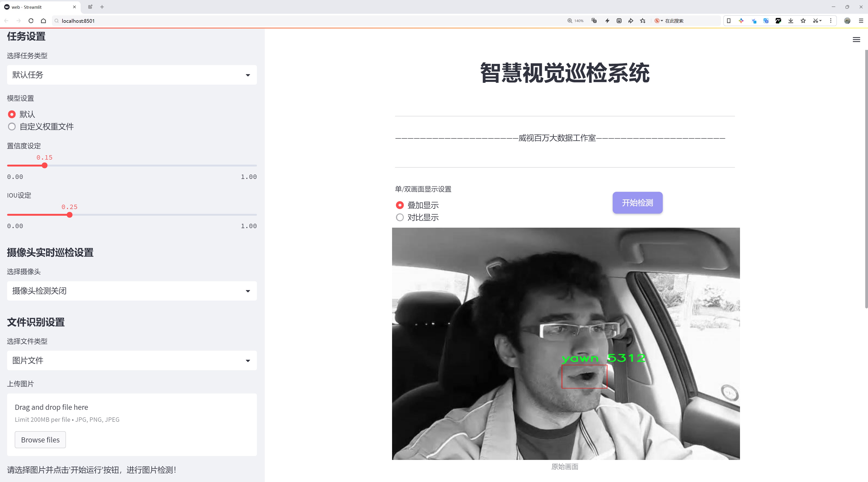Open the Streamlit hamburger menu

(x=856, y=40)
